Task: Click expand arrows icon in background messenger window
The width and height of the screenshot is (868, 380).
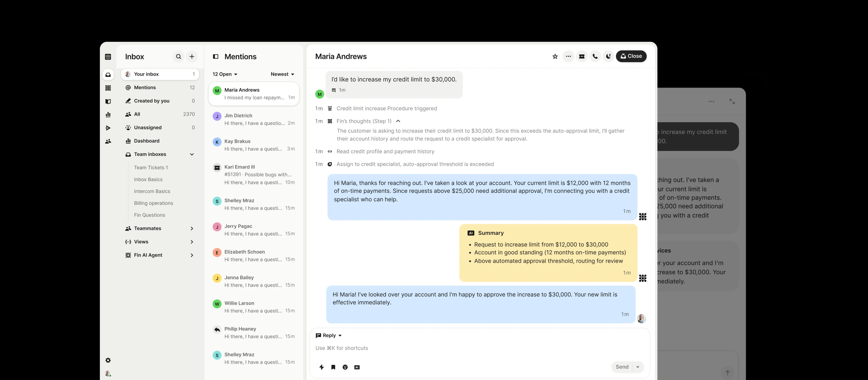Action: (x=732, y=102)
